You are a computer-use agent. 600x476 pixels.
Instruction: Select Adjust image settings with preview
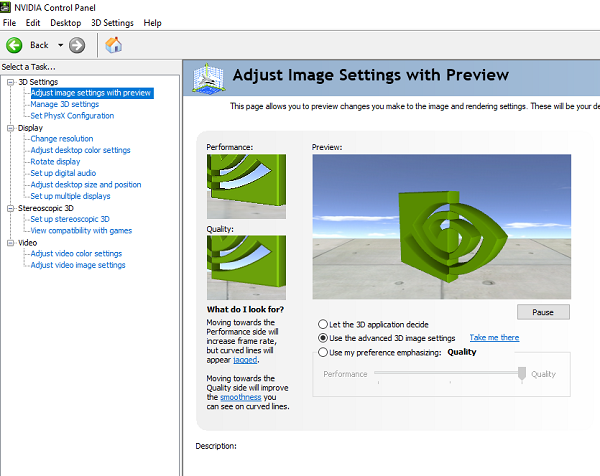click(92, 93)
